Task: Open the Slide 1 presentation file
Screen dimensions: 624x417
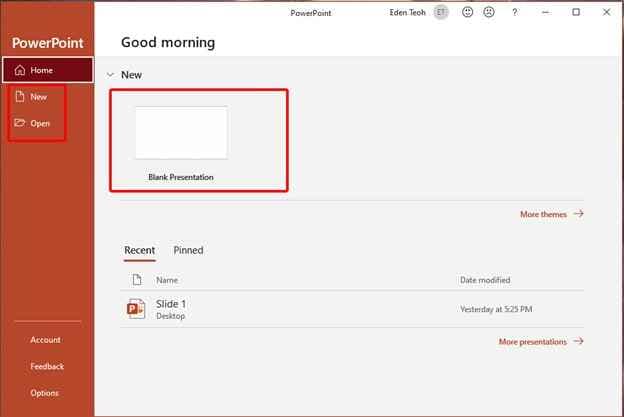Action: pos(352,309)
